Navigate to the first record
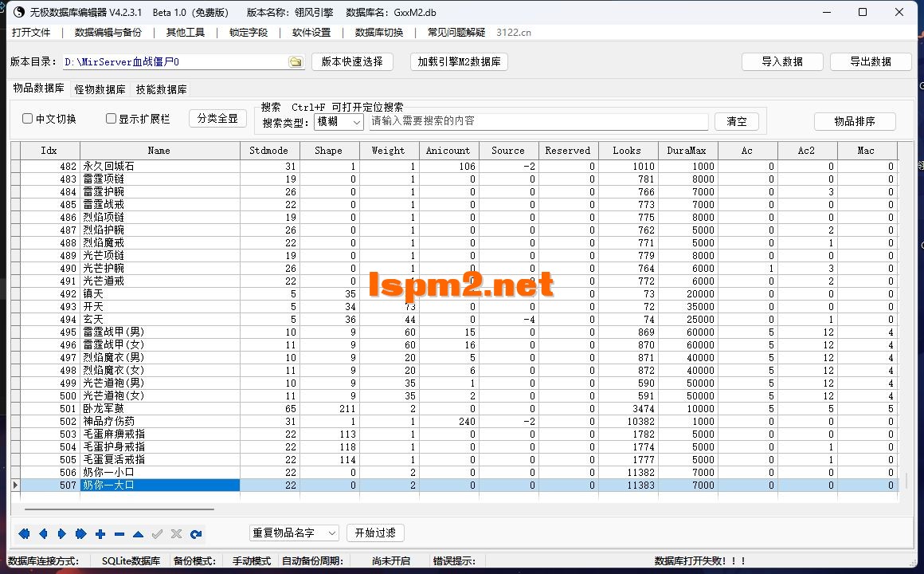 point(25,534)
